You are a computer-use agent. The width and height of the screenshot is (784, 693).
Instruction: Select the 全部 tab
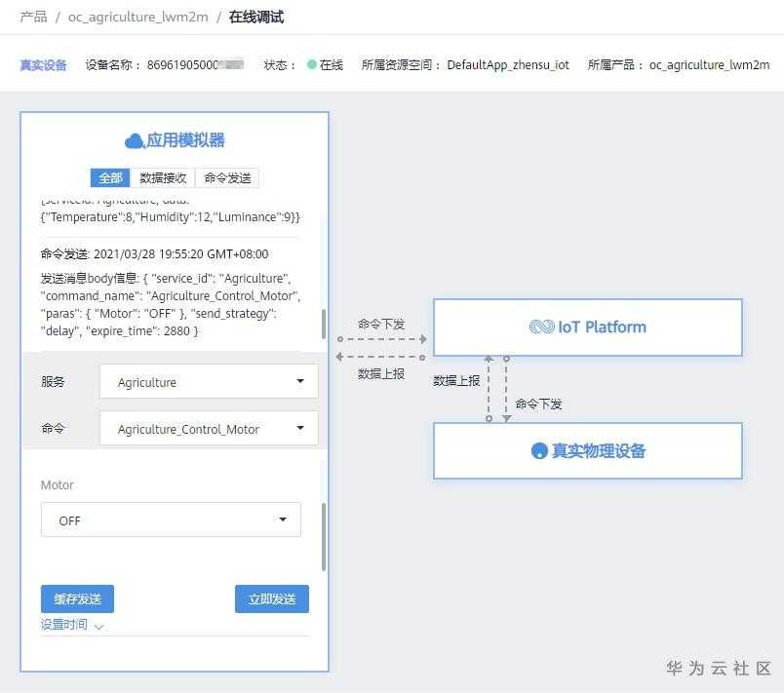(110, 177)
